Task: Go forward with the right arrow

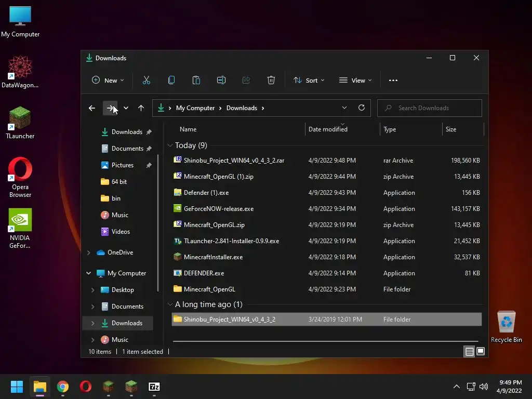Action: pyautogui.click(x=110, y=108)
